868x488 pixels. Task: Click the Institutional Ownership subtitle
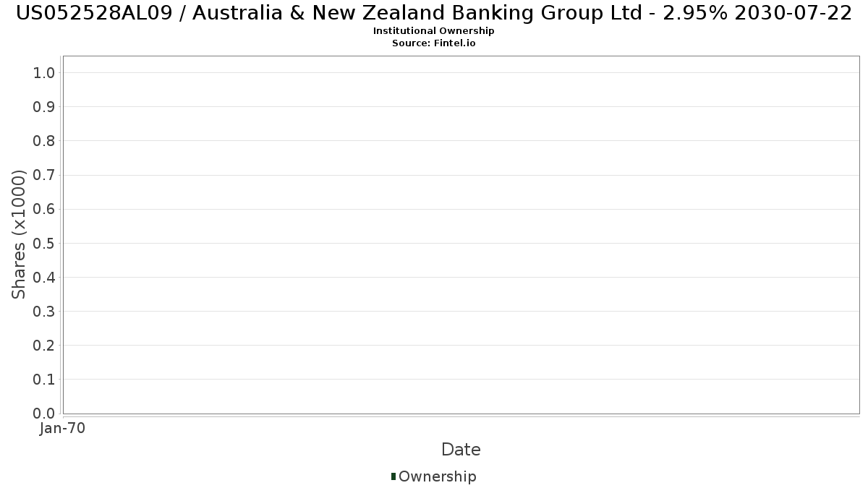pos(434,31)
